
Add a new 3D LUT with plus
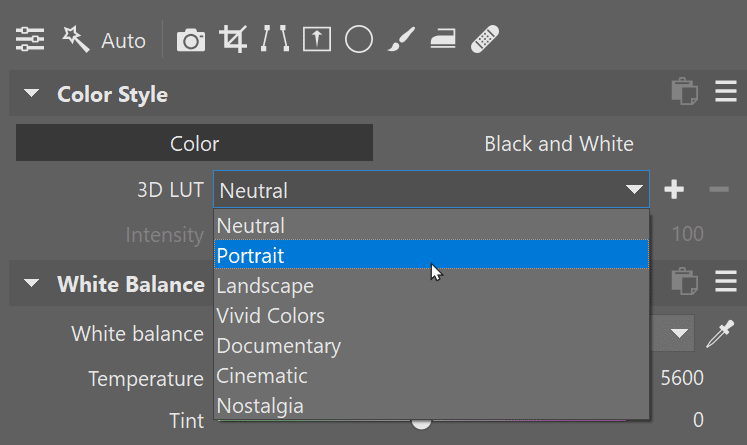[x=674, y=190]
